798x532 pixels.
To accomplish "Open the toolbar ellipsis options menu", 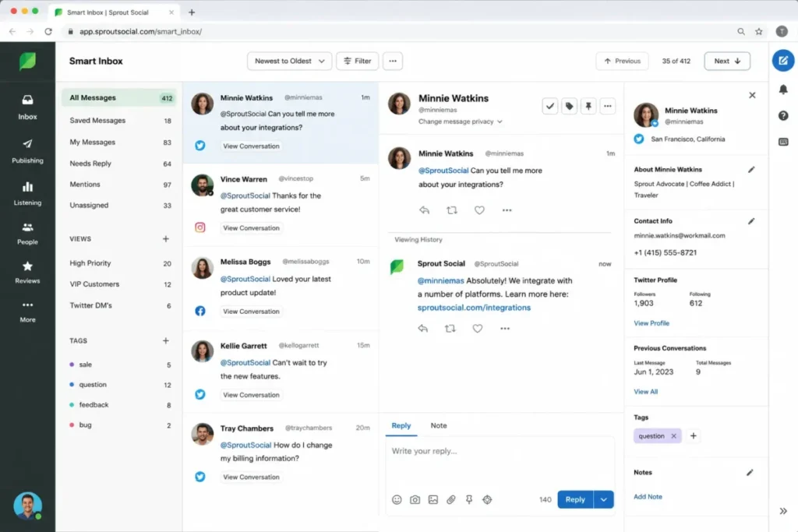I will click(x=393, y=61).
